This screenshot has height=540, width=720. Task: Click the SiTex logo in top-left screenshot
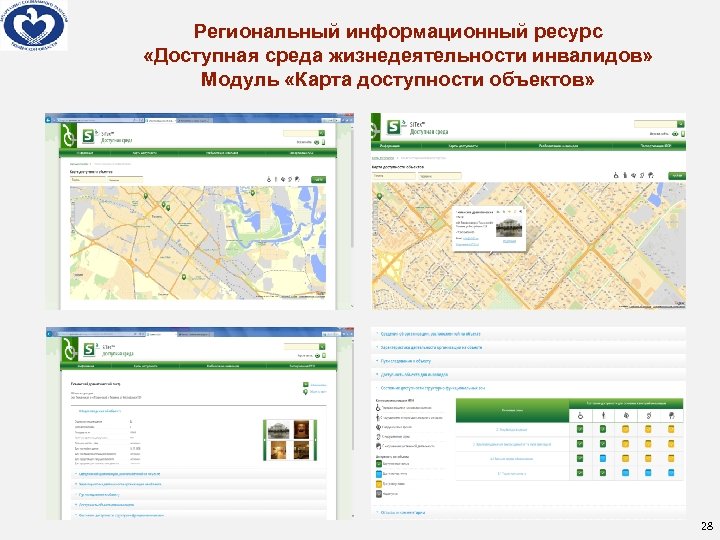pos(89,136)
